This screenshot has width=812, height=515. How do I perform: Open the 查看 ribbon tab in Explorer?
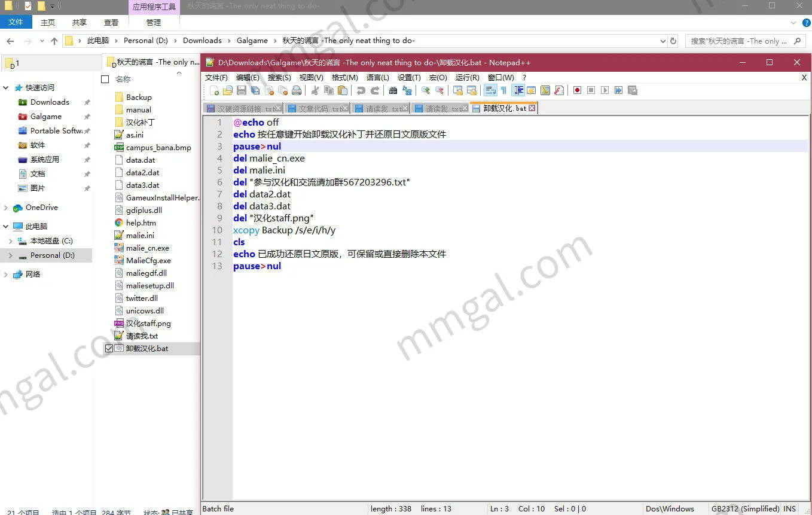click(x=111, y=22)
